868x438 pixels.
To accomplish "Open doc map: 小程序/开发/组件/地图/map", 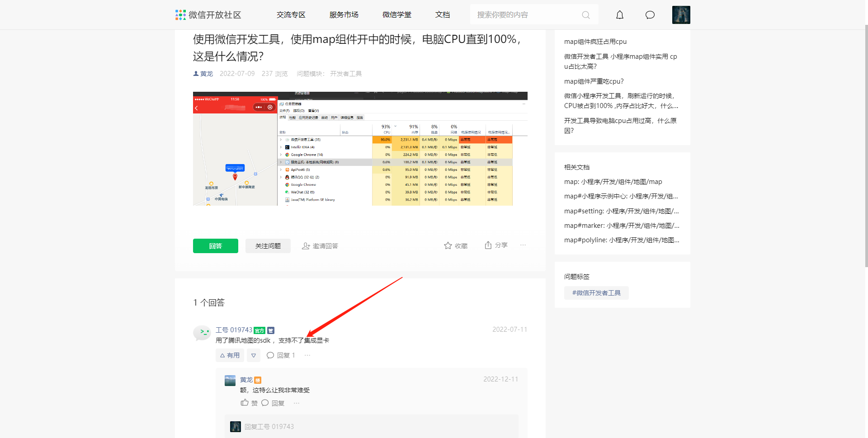I will 613,182.
